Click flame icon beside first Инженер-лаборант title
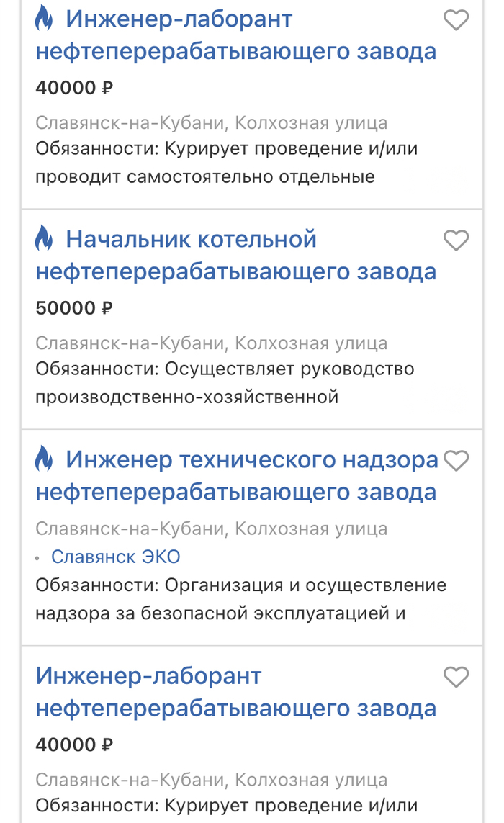504x823 pixels. [x=45, y=19]
